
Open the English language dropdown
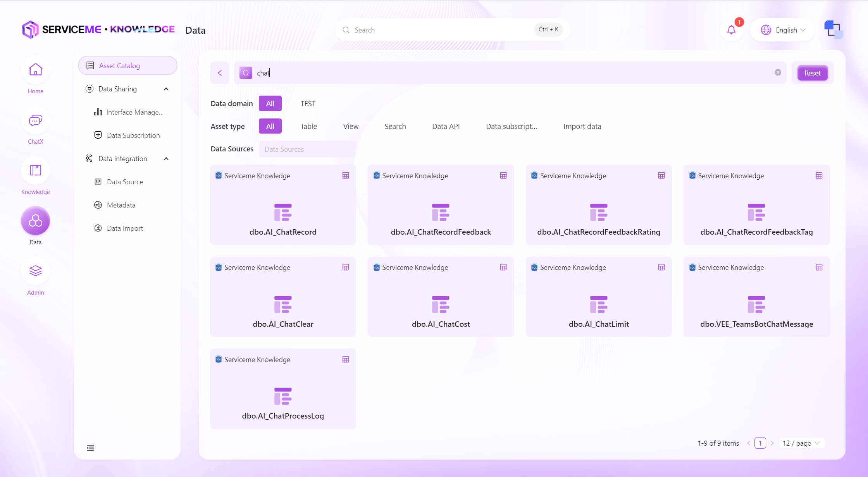[783, 30]
